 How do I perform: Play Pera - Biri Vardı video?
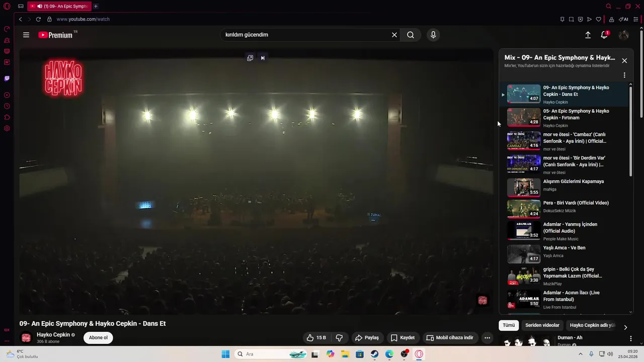coord(563,208)
